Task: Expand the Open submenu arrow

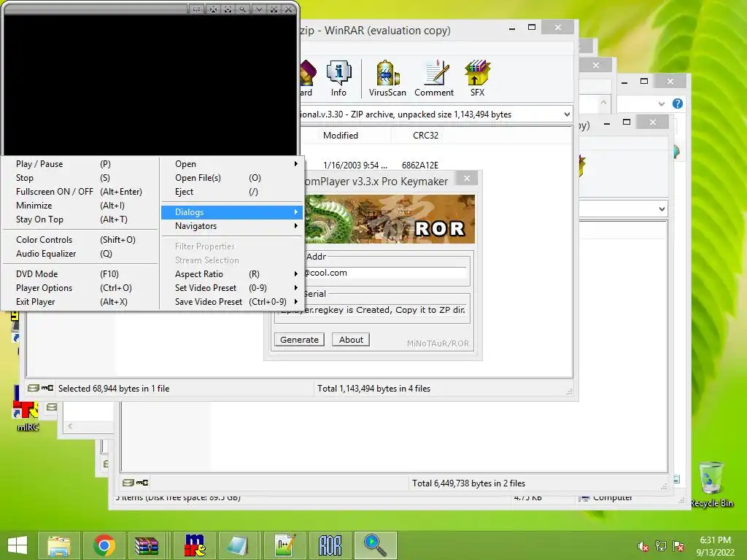Action: coord(296,164)
